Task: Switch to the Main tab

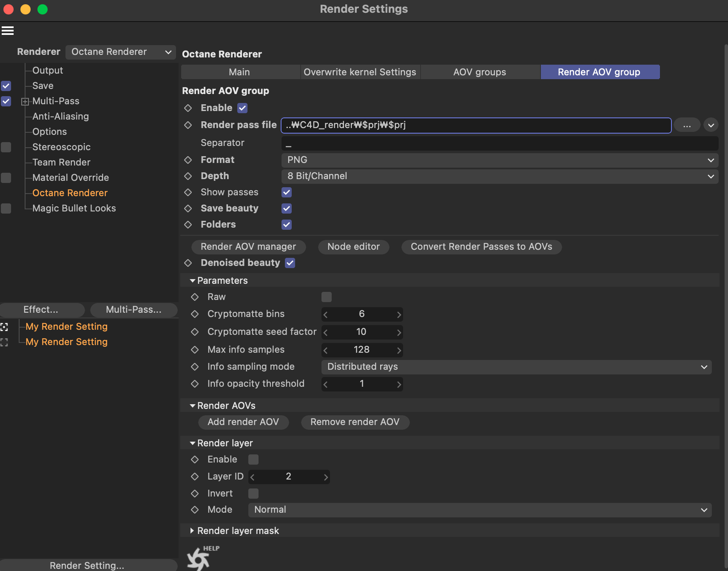Action: 241,72
